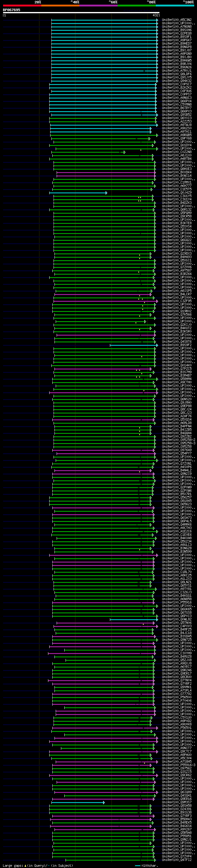
Task: Click the purple ~60% identity legend segment
Action: pyautogui.click(x=98, y=6)
